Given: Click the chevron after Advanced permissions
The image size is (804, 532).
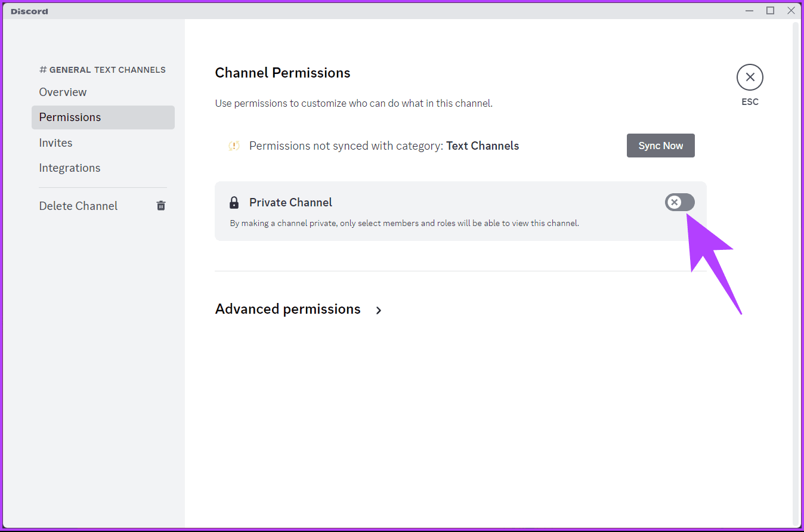Looking at the screenshot, I should point(379,310).
